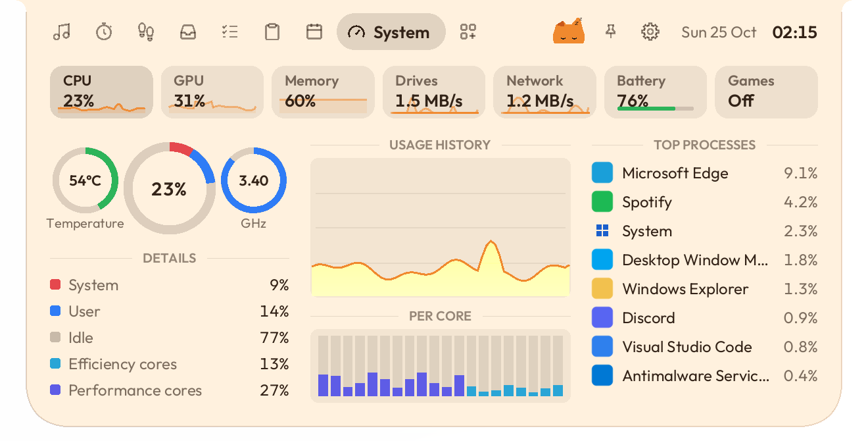The height and width of the screenshot is (441, 868).
Task: Click the User 14% value
Action: (274, 311)
